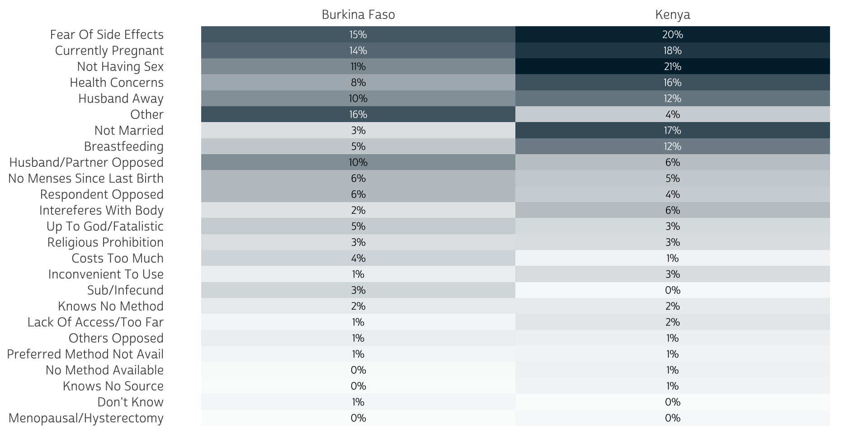
Task: Click the Preferred Method Not Avail label
Action: tap(85, 354)
